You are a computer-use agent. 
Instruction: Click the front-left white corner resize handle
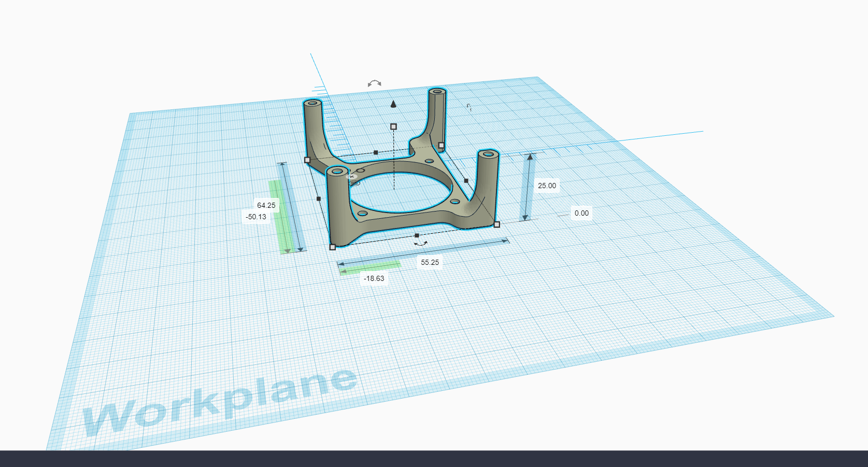(x=333, y=247)
